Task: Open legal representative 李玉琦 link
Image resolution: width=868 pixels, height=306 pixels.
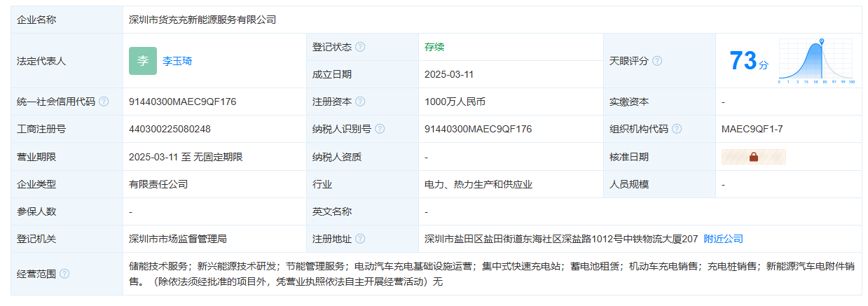Action: tap(177, 61)
